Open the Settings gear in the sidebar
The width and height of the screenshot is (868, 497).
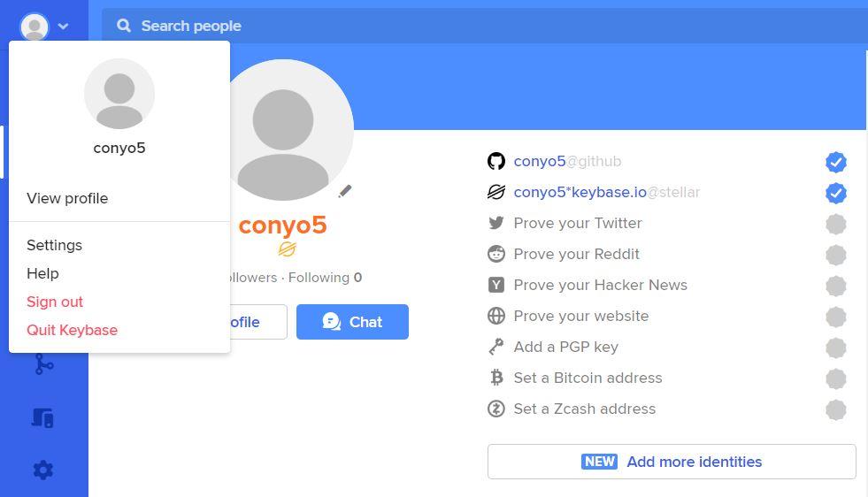click(x=43, y=470)
